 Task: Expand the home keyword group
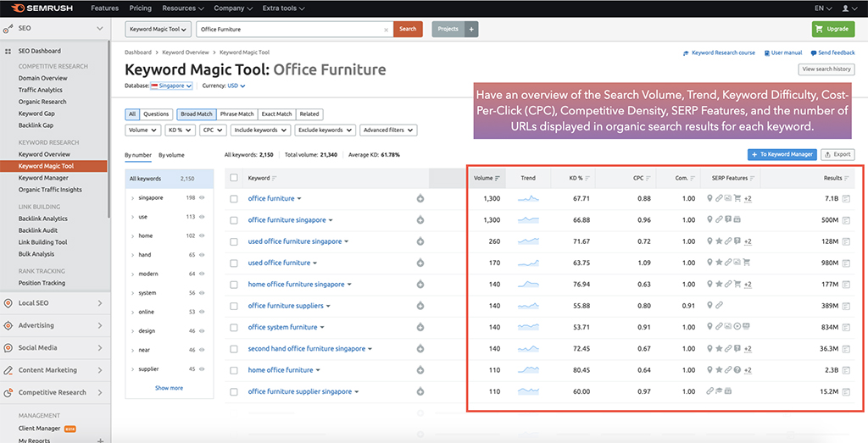coord(133,235)
